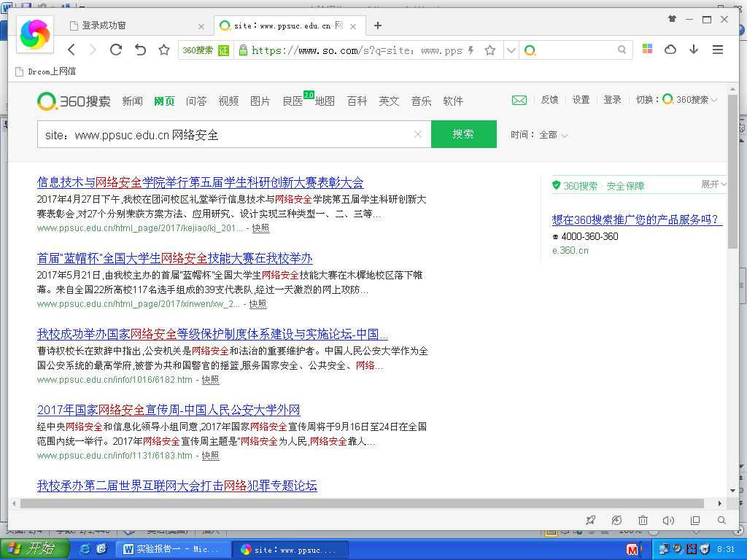Select the 网页 search category
747x560 pixels.
(x=164, y=101)
